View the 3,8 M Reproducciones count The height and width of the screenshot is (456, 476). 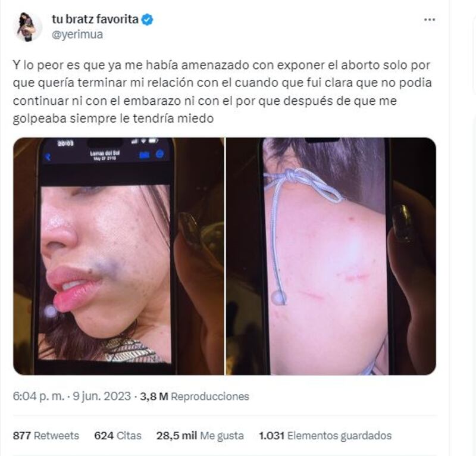(195, 396)
